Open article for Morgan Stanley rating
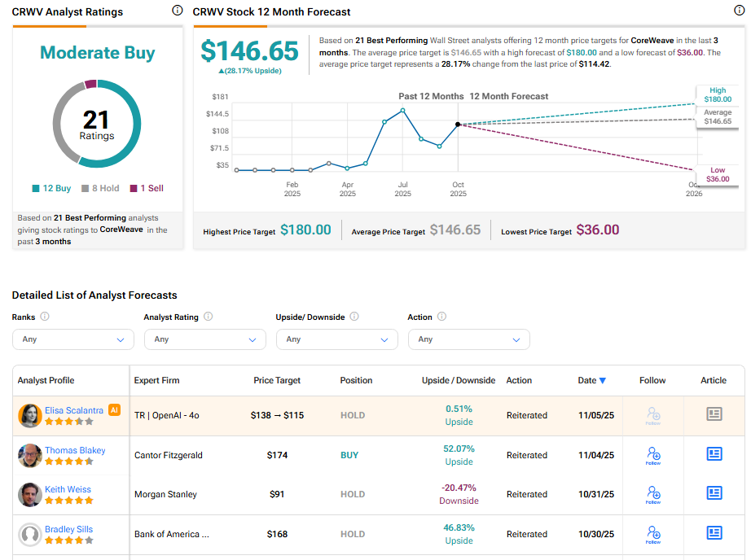This screenshot has width=751, height=560. tap(714, 493)
